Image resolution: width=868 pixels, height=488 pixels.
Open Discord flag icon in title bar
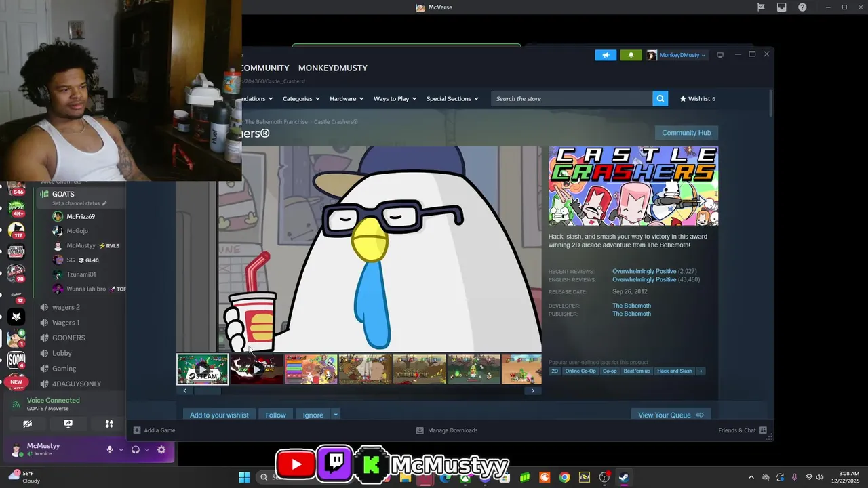[x=761, y=7]
